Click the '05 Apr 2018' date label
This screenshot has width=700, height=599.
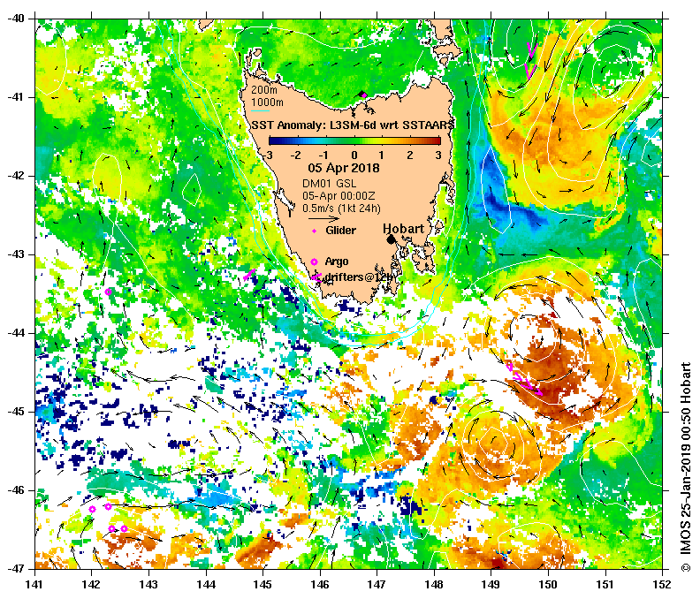coord(344,168)
